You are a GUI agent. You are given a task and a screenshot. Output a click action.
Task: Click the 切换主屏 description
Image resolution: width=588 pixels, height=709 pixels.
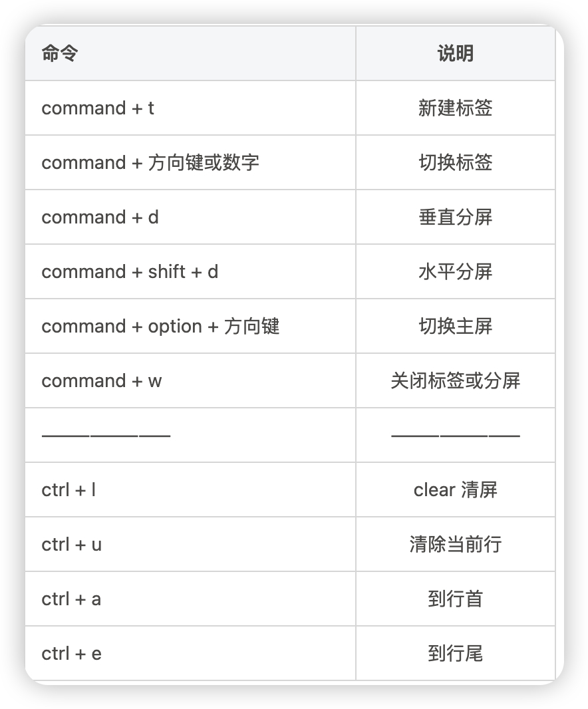(456, 326)
